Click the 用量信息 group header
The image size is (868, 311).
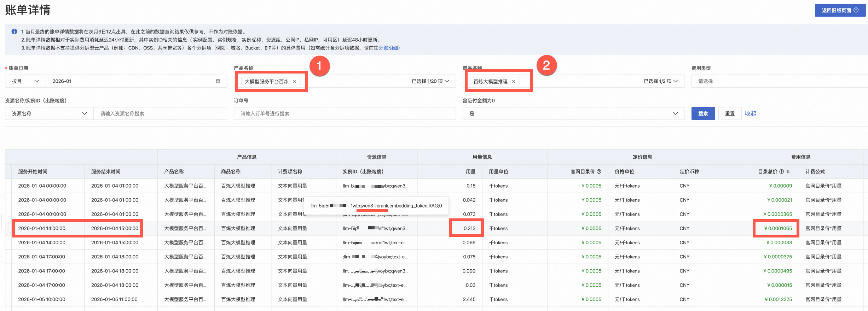[x=482, y=157]
